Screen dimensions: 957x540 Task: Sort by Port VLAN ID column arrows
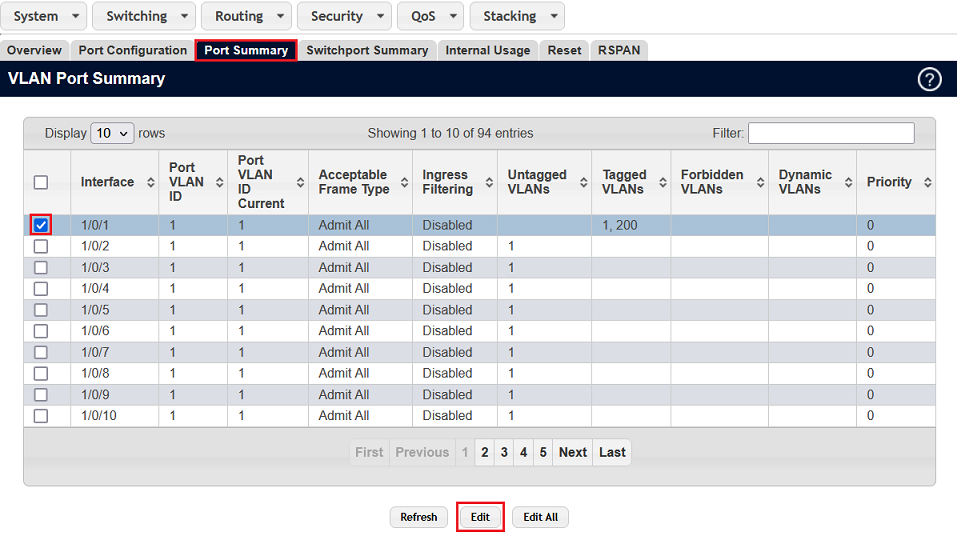[x=220, y=182]
